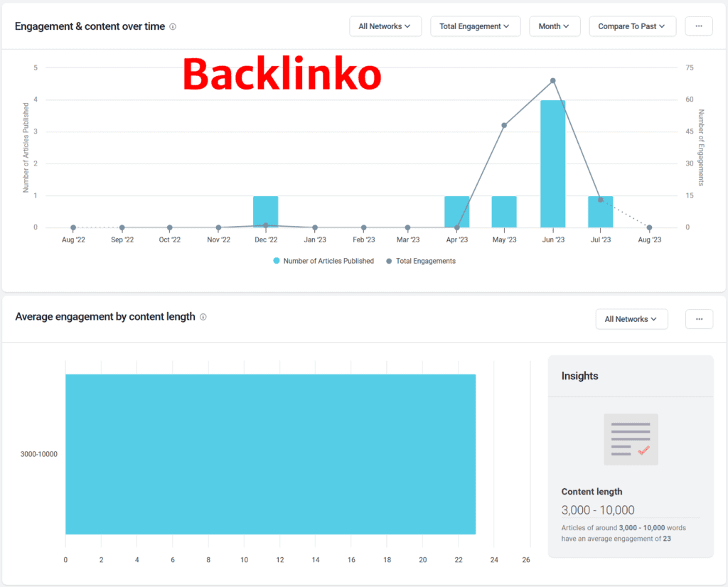Viewport: 728px width, 587px height.
Task: Click info icon beside Average engagement by content length
Action: (x=203, y=317)
